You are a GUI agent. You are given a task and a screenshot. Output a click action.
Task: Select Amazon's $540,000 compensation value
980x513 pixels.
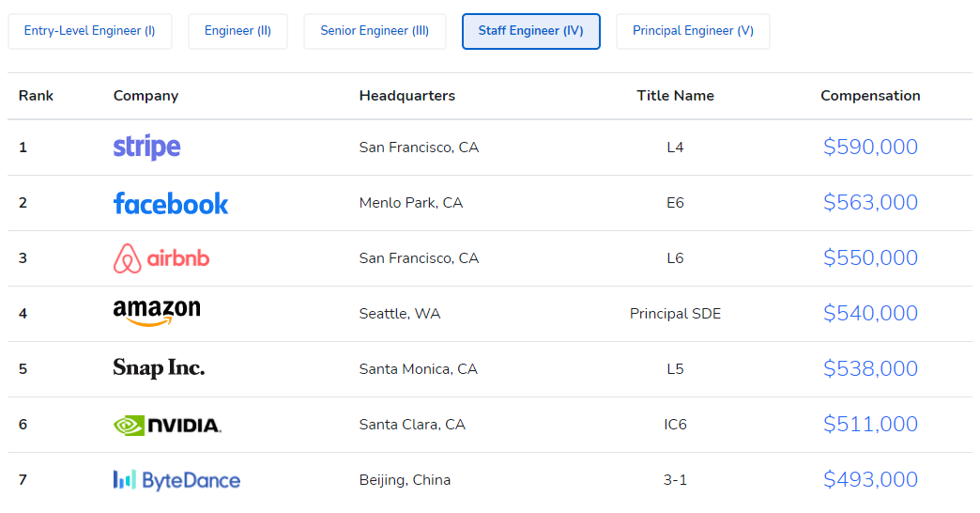click(870, 314)
